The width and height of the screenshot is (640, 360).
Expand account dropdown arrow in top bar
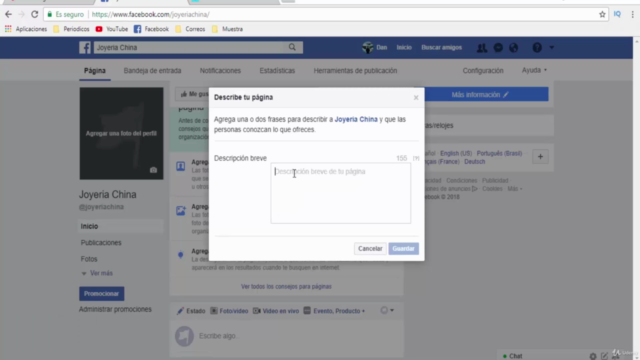[551, 47]
